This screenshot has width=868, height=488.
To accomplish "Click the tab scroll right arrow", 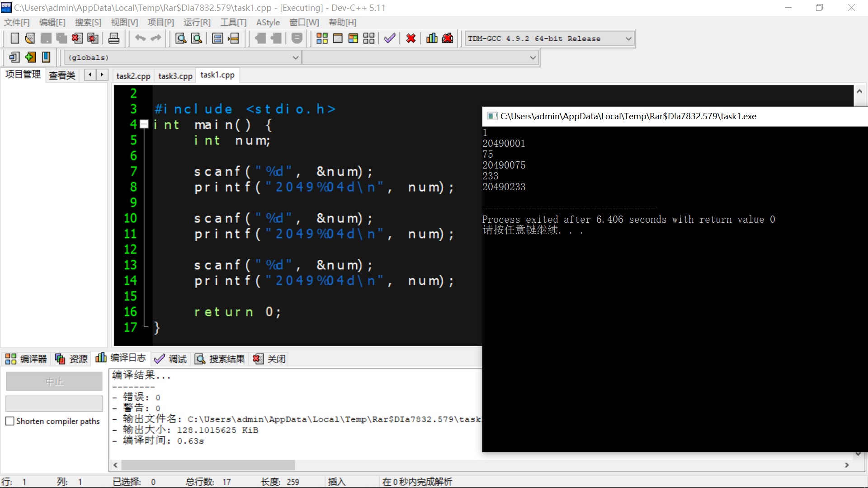I will 102,75.
